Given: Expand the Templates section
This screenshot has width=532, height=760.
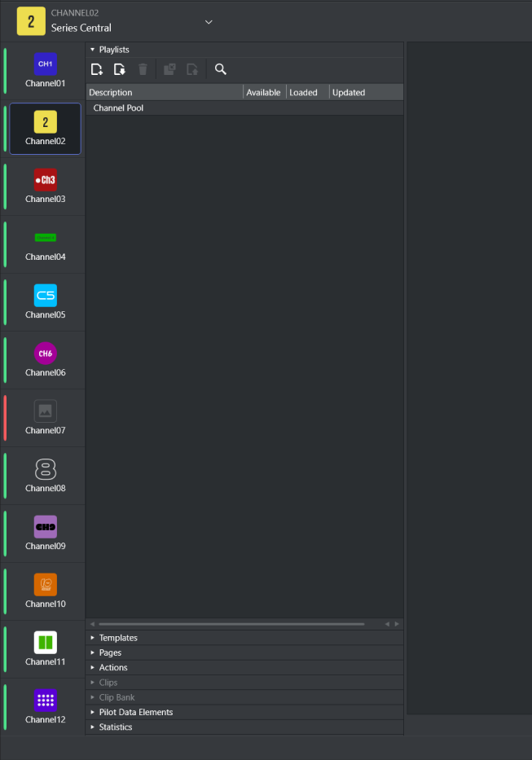Looking at the screenshot, I should click(117, 638).
